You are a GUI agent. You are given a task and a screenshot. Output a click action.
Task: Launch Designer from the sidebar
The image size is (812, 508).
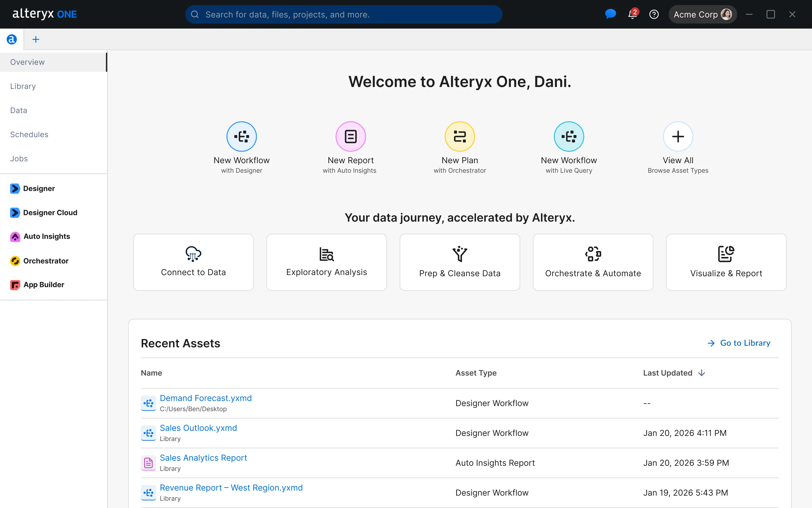33,188
